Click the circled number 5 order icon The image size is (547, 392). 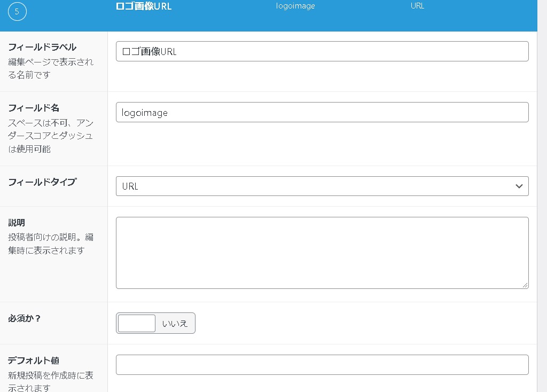pyautogui.click(x=17, y=12)
